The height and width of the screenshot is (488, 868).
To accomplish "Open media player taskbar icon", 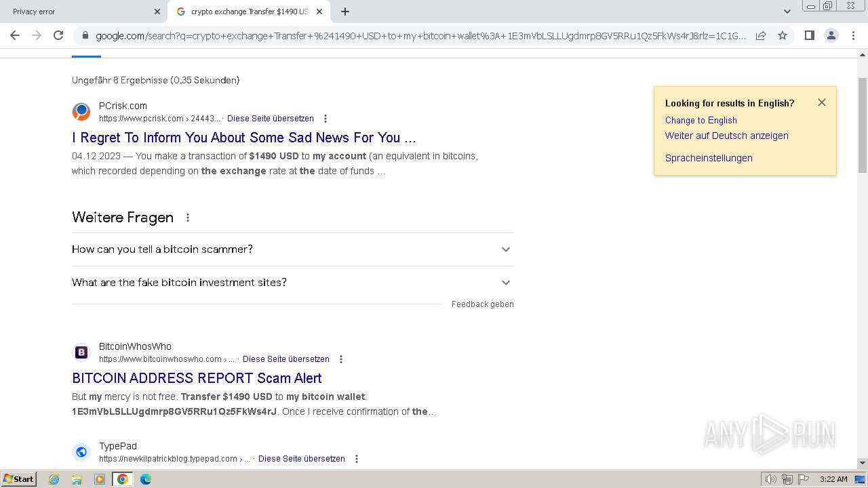I will click(100, 479).
